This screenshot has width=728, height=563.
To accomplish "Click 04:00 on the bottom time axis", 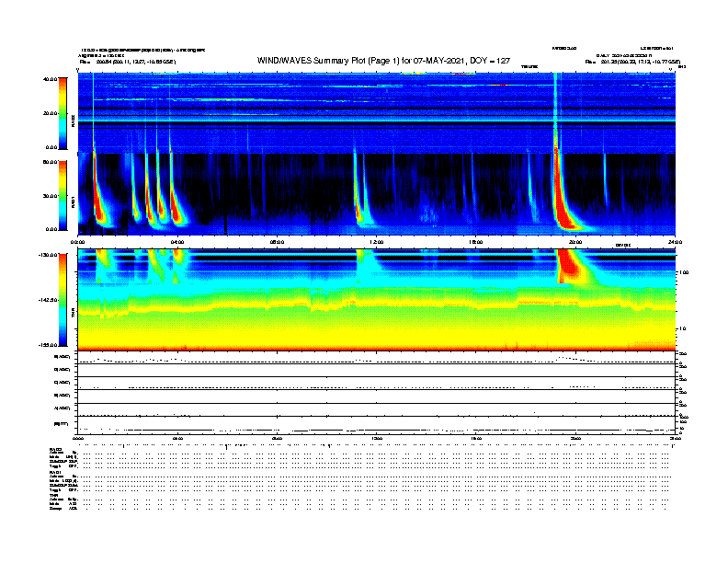I will pos(177,438).
